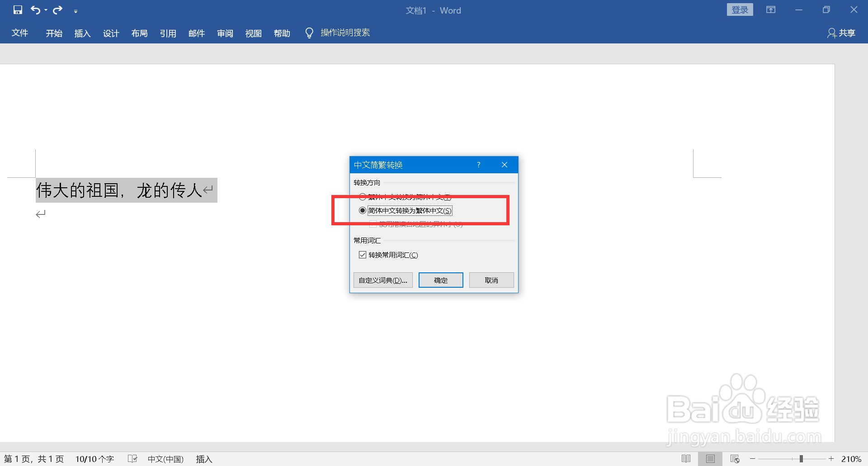Click page count 第1页，共1页 in status bar

(x=34, y=459)
